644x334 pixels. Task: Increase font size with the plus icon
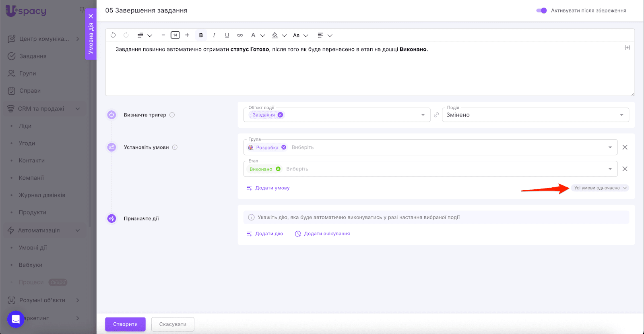(x=187, y=35)
